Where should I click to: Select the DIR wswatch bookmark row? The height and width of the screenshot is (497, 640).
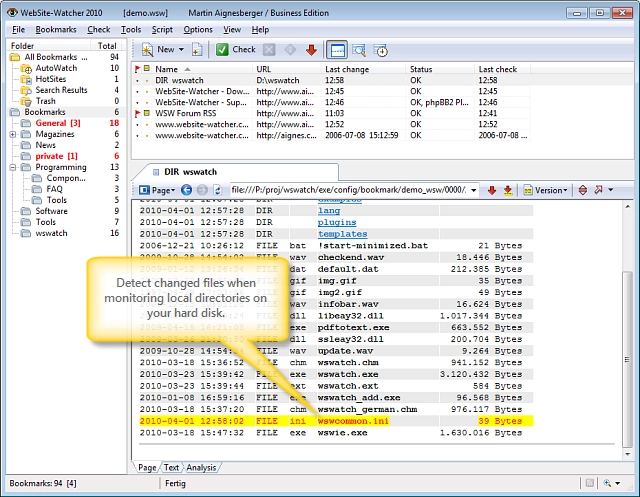331,80
